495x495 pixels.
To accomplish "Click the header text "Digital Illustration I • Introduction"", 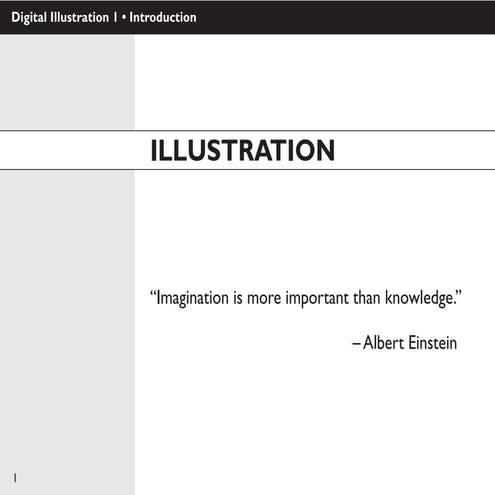I will (104, 18).
